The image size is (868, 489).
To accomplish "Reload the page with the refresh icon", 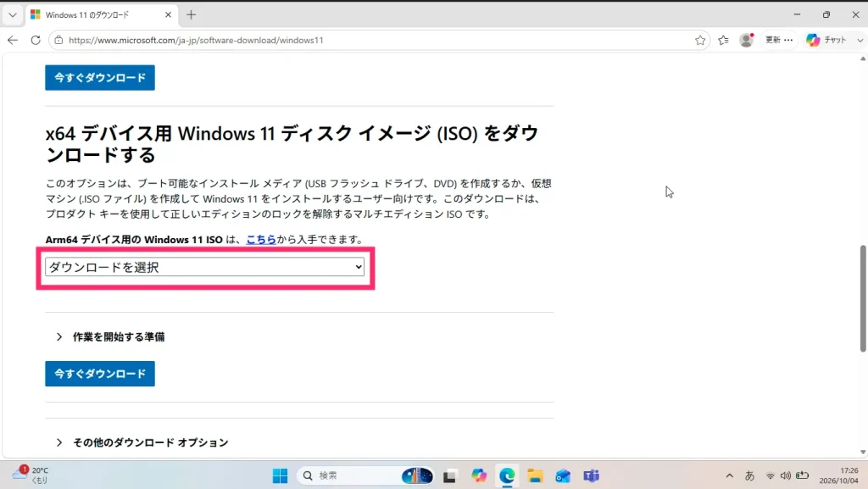I will point(36,40).
